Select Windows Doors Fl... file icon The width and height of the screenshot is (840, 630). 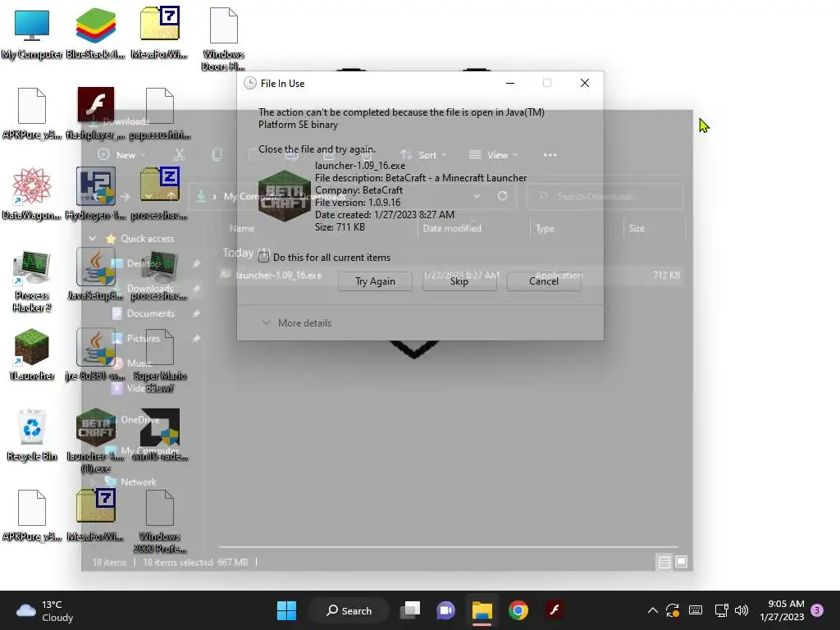click(x=223, y=39)
